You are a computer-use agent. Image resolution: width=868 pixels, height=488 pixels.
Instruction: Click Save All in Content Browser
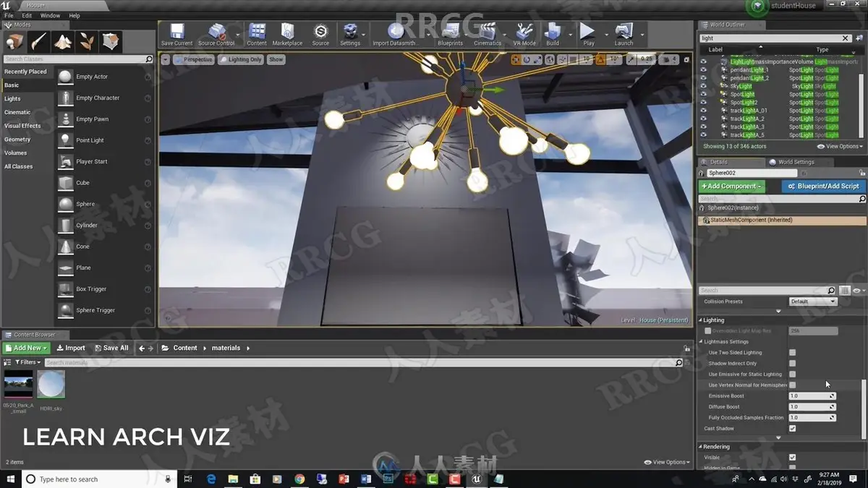tap(111, 348)
